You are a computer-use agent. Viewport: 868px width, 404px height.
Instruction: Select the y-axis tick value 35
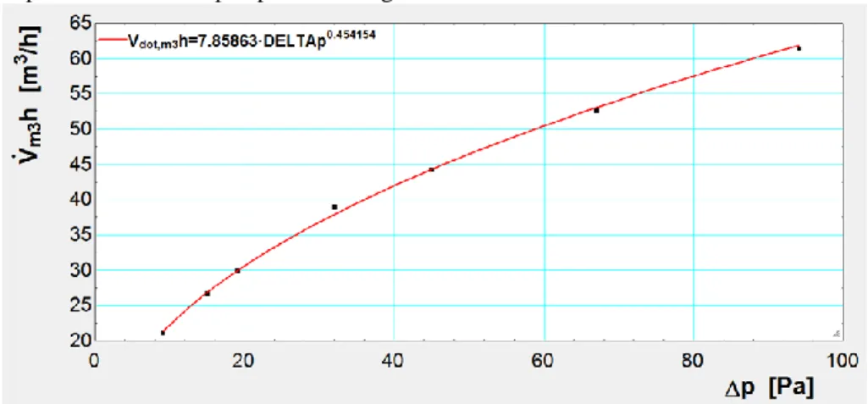pyautogui.click(x=79, y=235)
